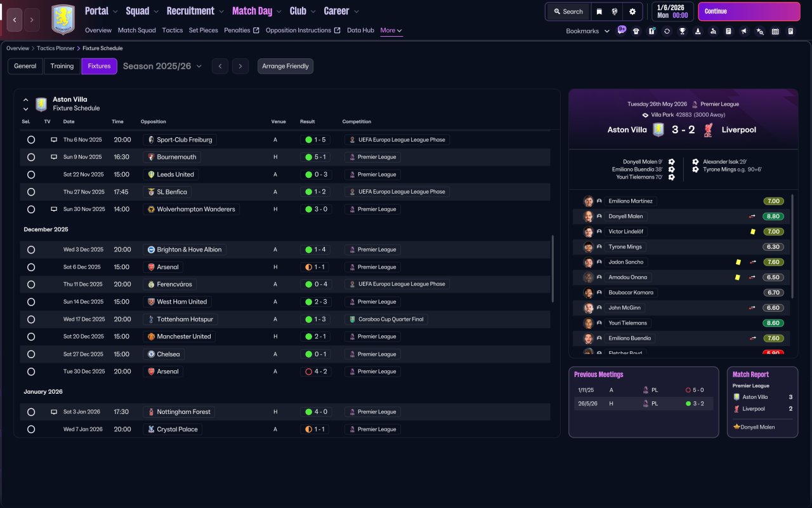The height and width of the screenshot is (508, 812).
Task: Click the purple Continue button
Action: point(749,11)
